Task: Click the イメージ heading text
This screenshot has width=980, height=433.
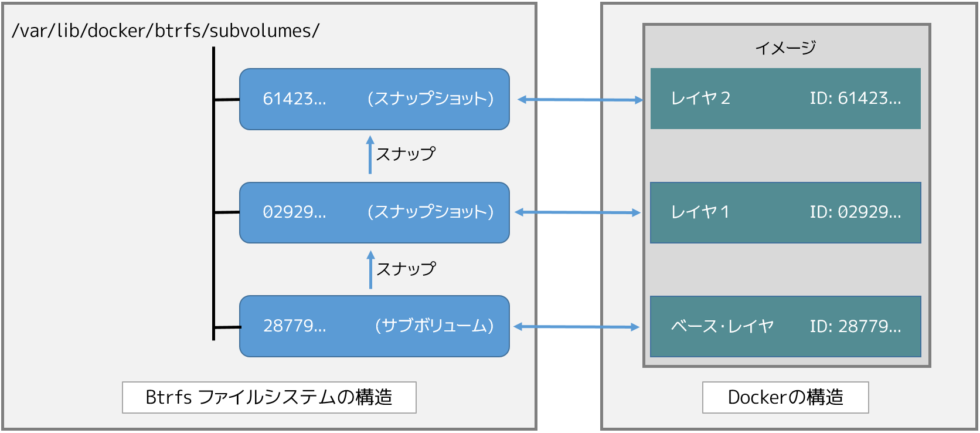Action: point(785,48)
